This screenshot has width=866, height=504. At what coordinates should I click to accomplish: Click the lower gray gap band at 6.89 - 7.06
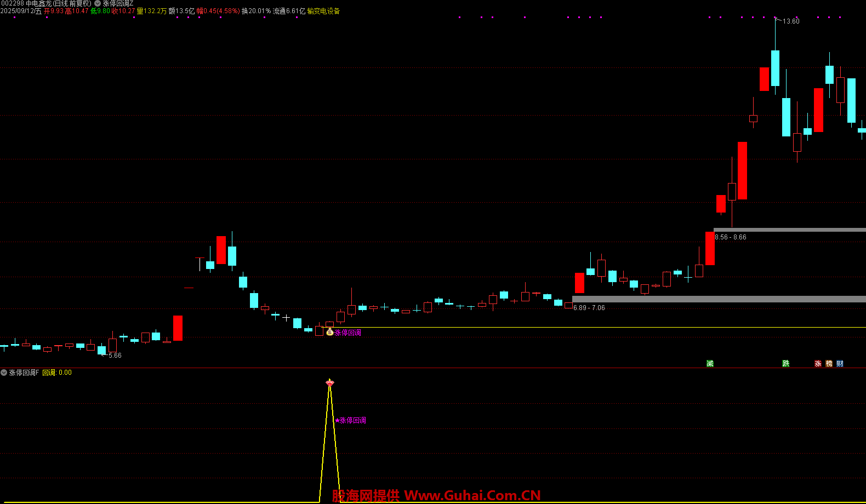719,299
